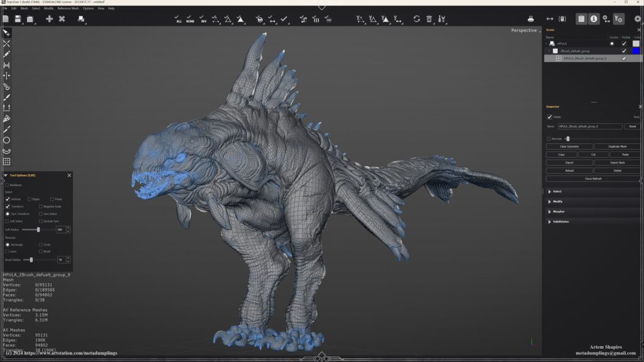Click the Select ALL toolbar icon
Image resolution: width=644 pixels, height=362 pixels.
pos(179,19)
